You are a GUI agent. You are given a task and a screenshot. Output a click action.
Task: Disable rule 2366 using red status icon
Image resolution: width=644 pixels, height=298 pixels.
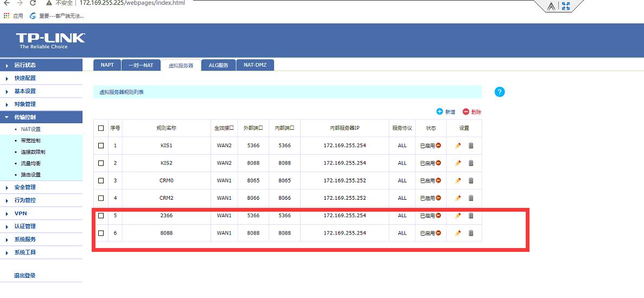click(x=438, y=215)
